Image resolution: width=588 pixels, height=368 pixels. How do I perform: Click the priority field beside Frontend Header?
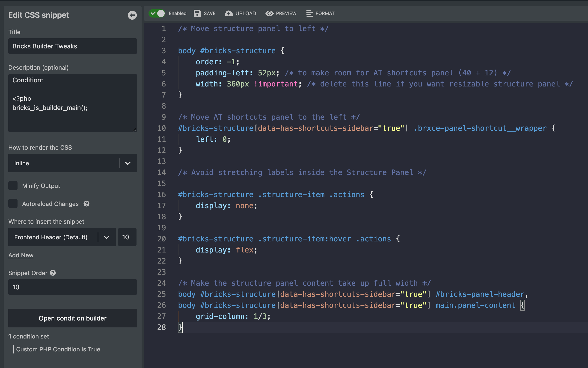tap(127, 237)
